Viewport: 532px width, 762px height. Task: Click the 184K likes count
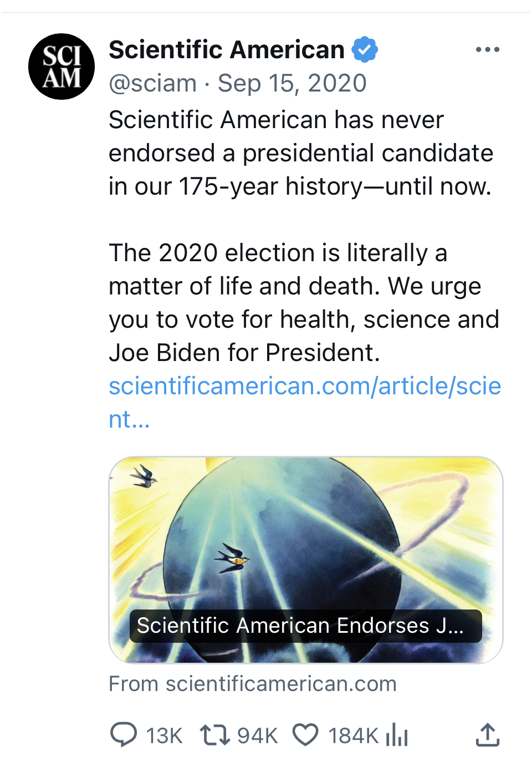point(353,736)
